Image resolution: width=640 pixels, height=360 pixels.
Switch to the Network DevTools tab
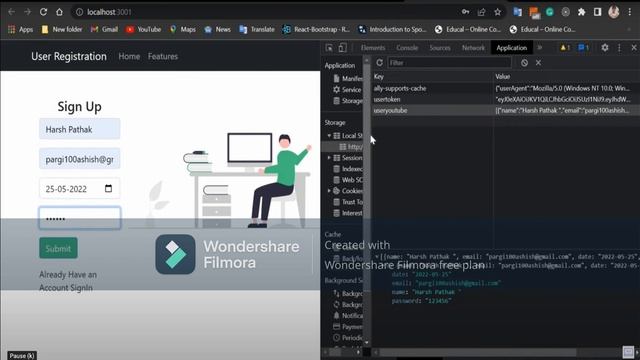(473, 48)
